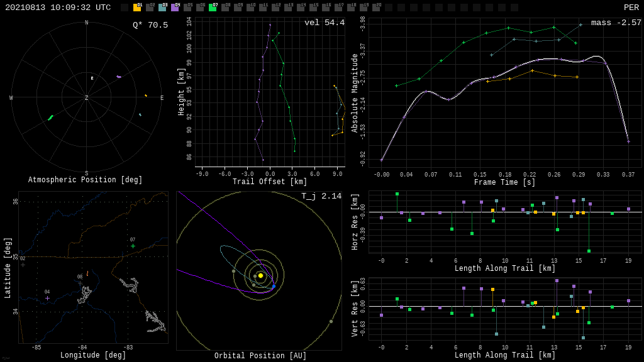Click the green station 07 cross on map

[x=133, y=246]
